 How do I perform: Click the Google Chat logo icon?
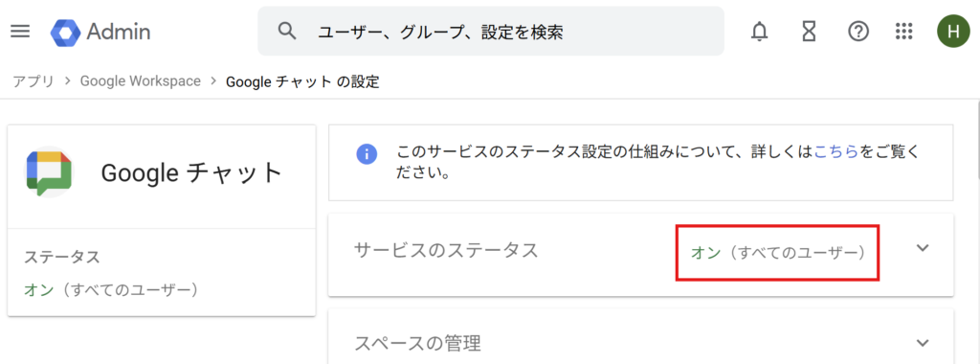(x=49, y=173)
